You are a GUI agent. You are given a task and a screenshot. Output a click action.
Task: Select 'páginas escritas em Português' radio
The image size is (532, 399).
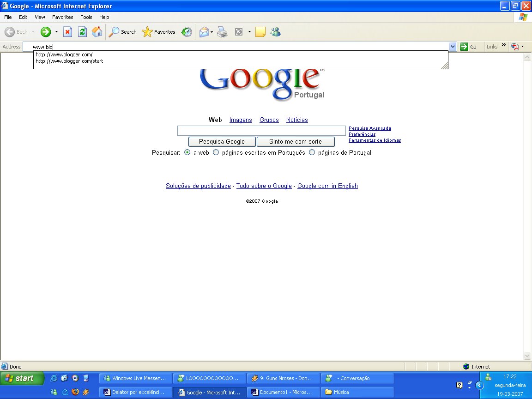[216, 152]
